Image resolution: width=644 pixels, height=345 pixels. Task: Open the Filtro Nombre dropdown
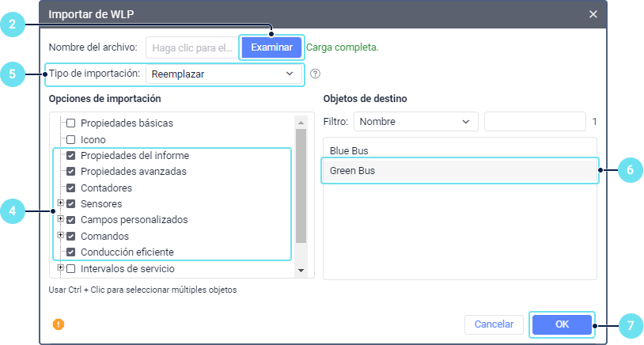tap(416, 122)
